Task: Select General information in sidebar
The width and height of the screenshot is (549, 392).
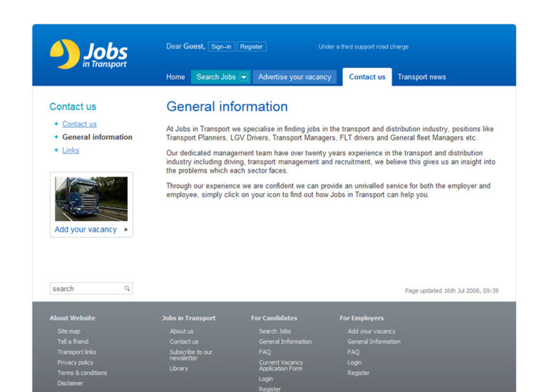Action: pyautogui.click(x=97, y=137)
